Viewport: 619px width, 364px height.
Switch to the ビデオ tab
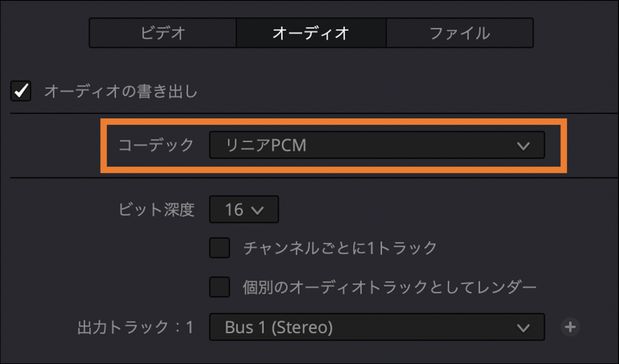click(x=163, y=33)
